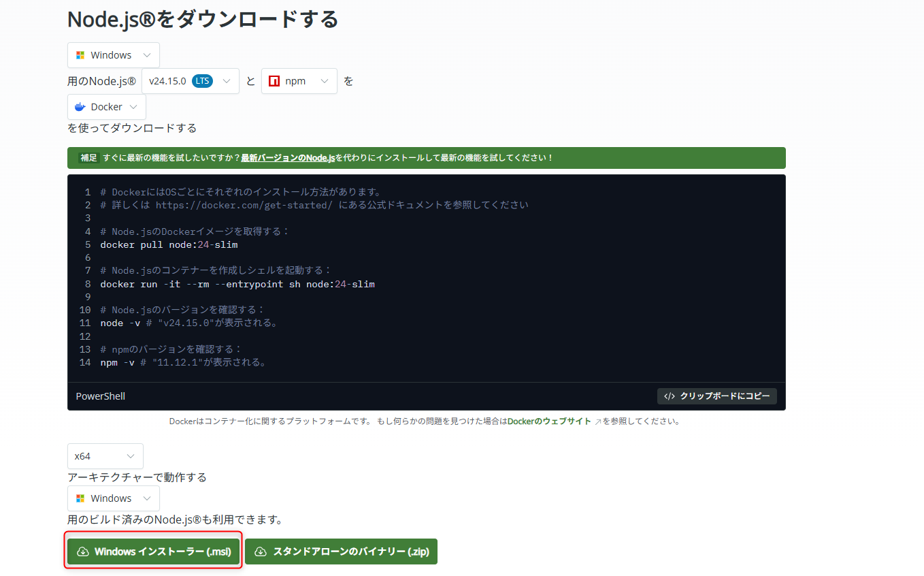This screenshot has width=924, height=576.
Task: Click the download icon on zip button
Action: coord(261,551)
